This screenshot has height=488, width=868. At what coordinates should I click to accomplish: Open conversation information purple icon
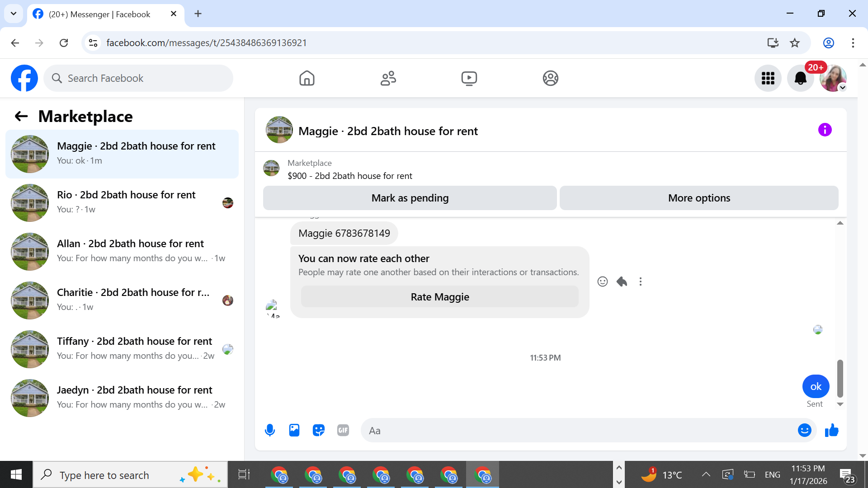pos(825,130)
